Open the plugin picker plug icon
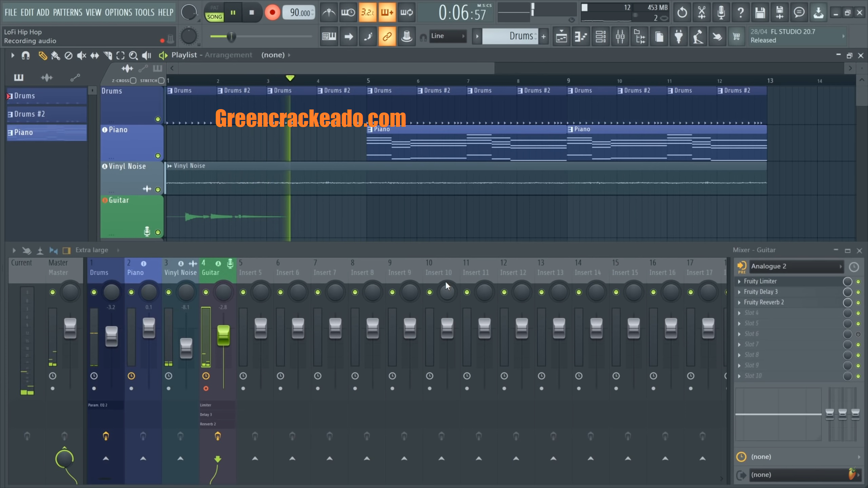This screenshot has height=488, width=868. click(x=678, y=36)
